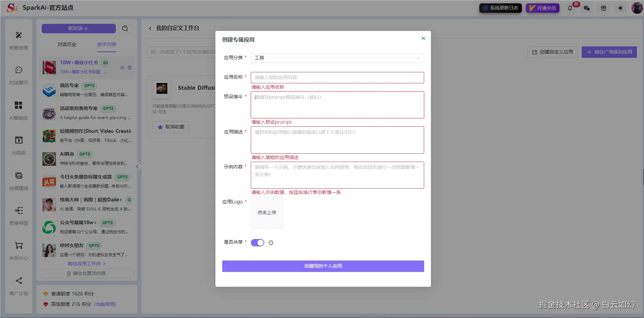Viewport: 644px width, 318px height.
Task: Switch to the 对话历史 tab
Action: tap(67, 44)
